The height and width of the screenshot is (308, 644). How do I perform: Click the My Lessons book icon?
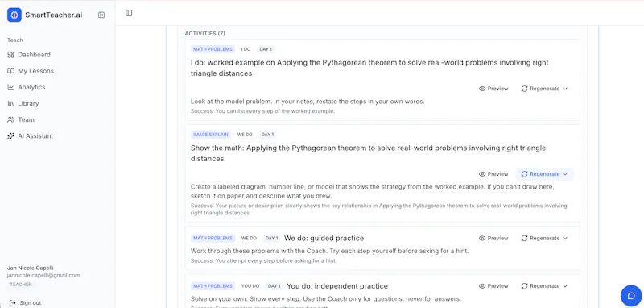(x=10, y=71)
